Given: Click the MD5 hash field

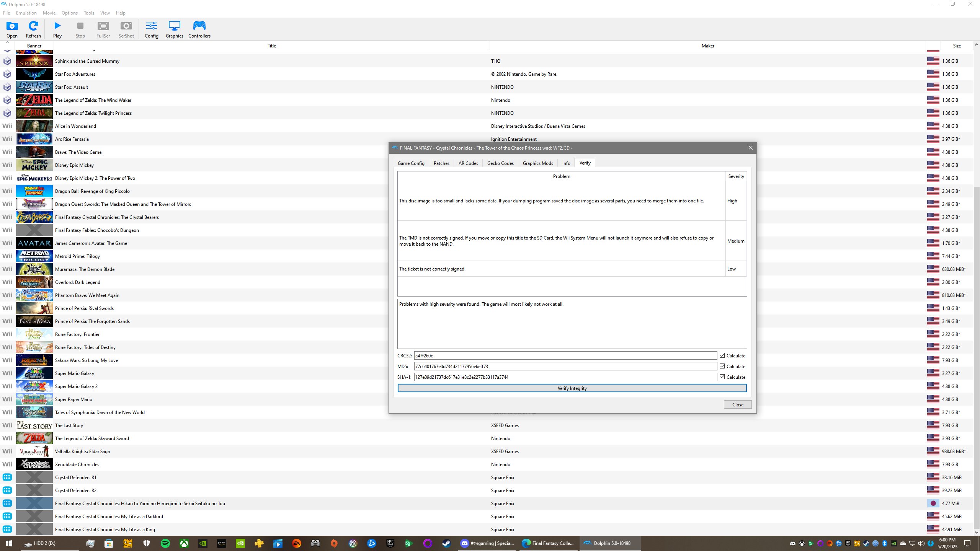Looking at the screenshot, I should (565, 367).
